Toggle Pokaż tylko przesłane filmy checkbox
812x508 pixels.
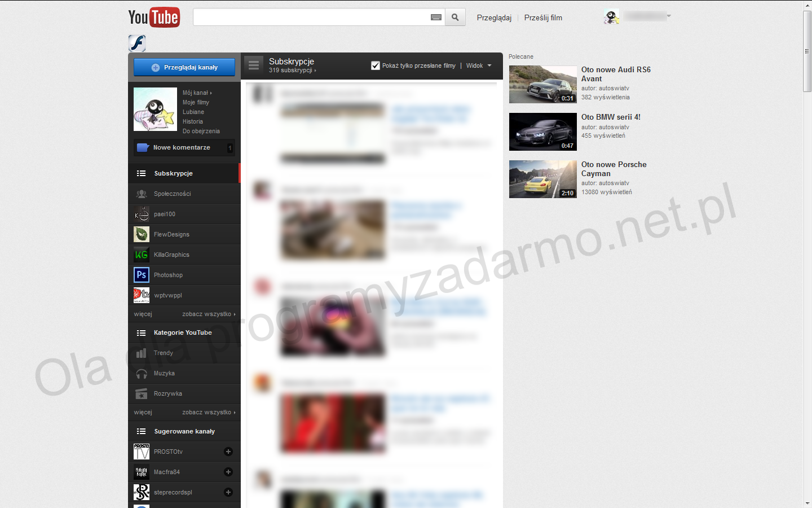coord(376,65)
